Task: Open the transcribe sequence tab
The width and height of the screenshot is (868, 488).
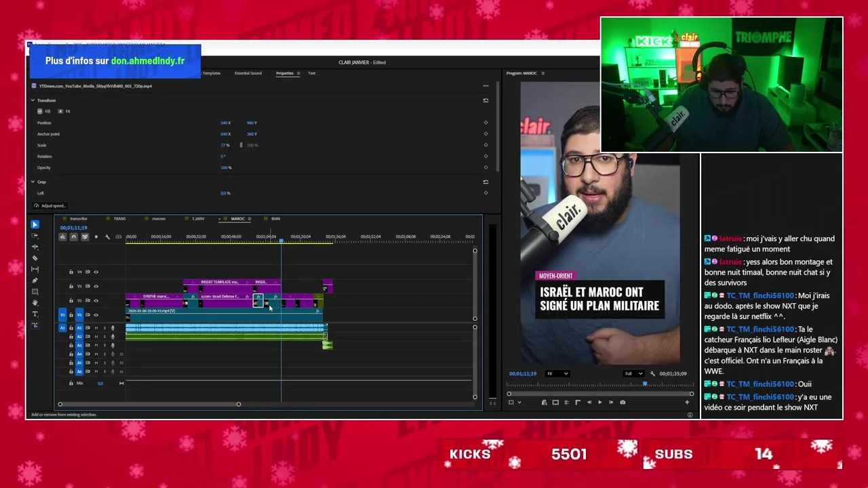Action: [79, 219]
